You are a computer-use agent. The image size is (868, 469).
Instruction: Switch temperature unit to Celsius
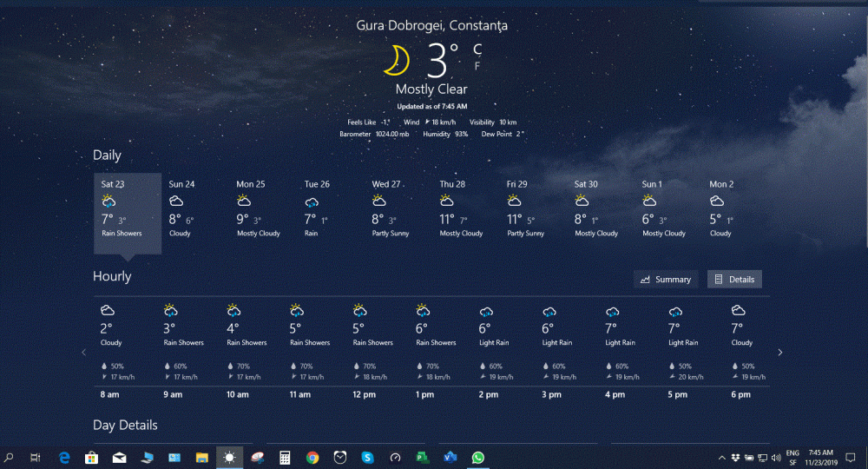click(477, 49)
